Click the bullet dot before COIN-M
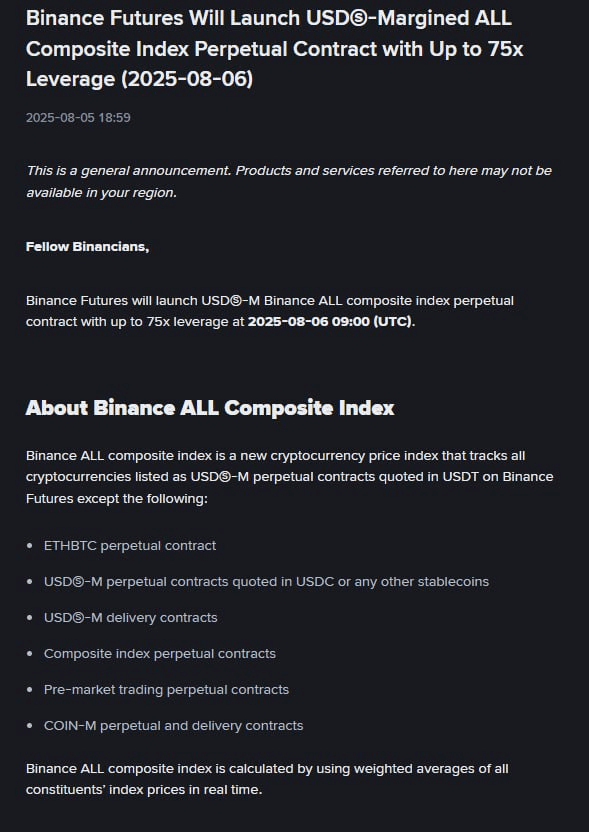589x832 pixels. click(x=30, y=726)
